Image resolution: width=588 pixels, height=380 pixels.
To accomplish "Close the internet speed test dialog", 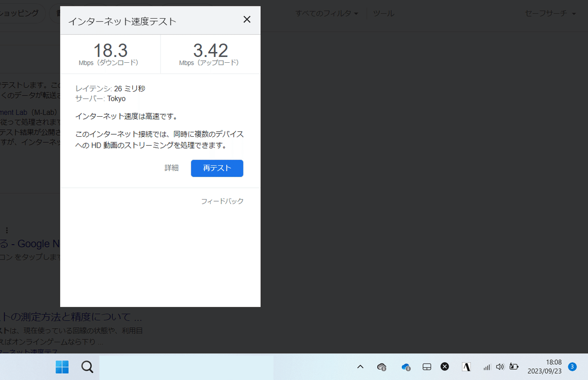I will (247, 20).
